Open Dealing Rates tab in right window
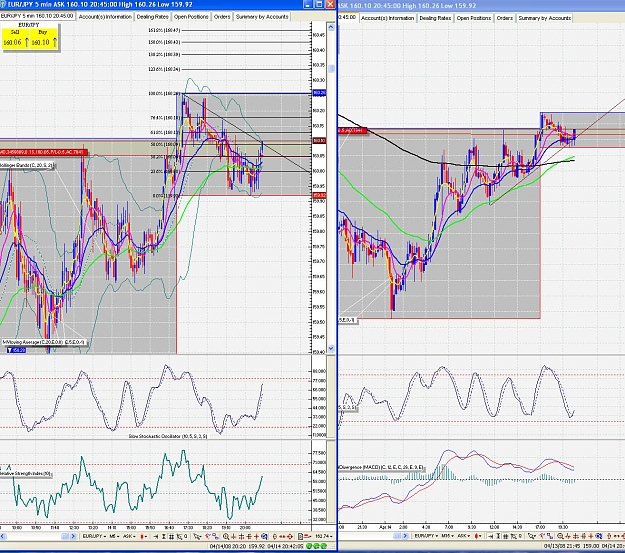Screen dimensions: 625x553 [435, 18]
